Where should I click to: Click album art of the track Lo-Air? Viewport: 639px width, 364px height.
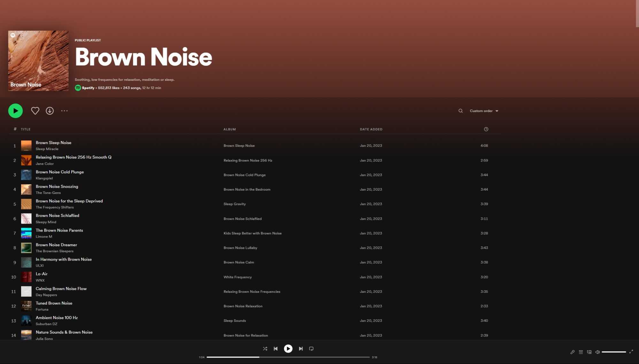pos(26,277)
